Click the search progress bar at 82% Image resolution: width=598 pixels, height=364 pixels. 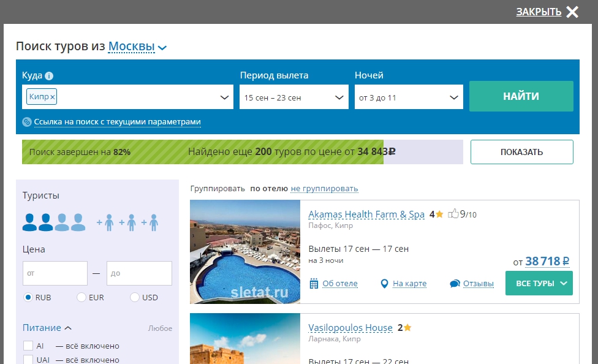tap(202, 152)
